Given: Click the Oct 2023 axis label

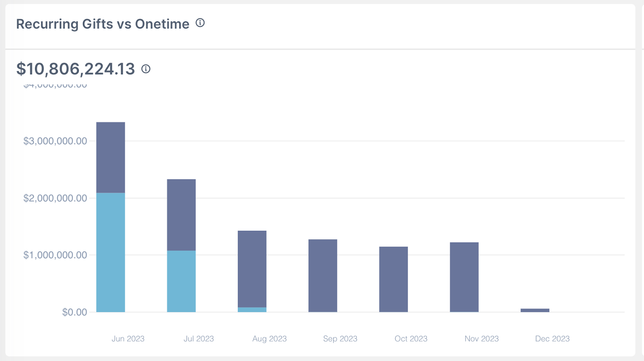Looking at the screenshot, I should (411, 338).
